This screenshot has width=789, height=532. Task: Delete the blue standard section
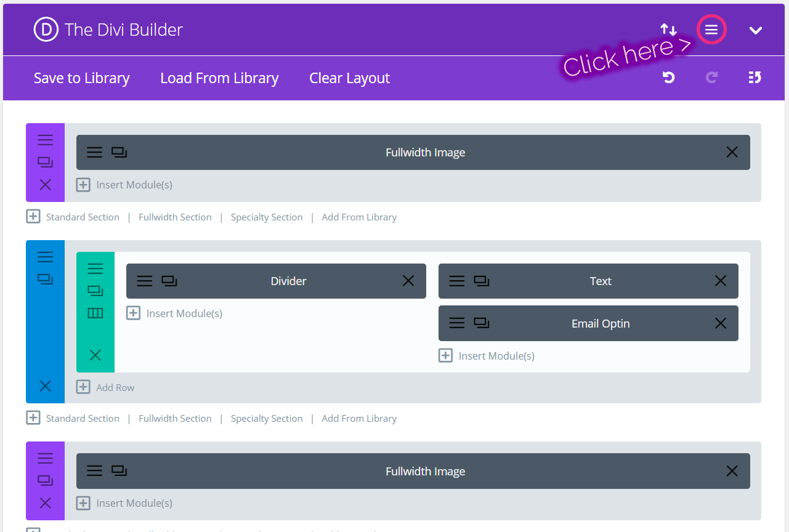(x=45, y=386)
